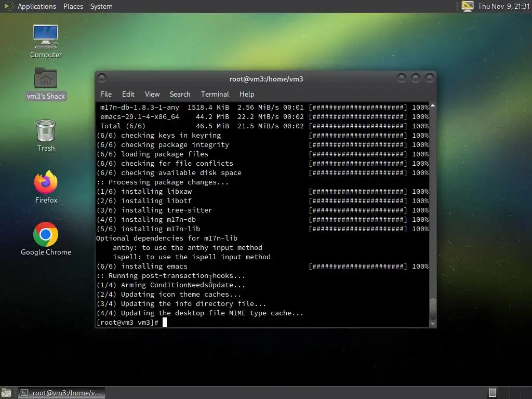Open the Terminal menu in menubar

(x=215, y=94)
